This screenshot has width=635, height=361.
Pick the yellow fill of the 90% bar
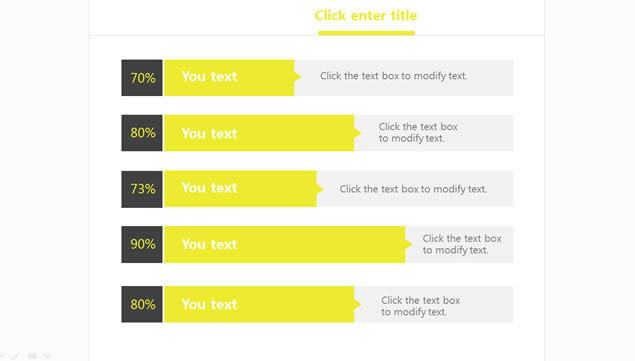click(285, 244)
